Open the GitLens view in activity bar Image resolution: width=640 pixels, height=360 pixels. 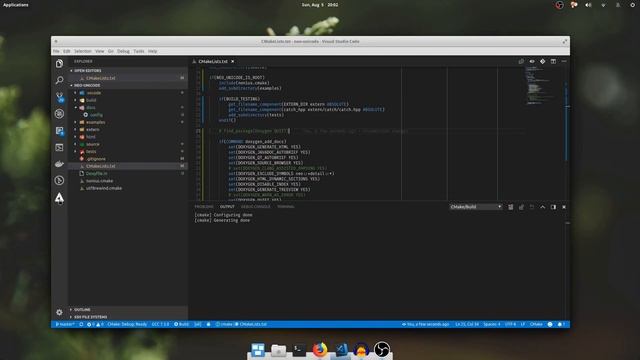pyautogui.click(x=60, y=180)
